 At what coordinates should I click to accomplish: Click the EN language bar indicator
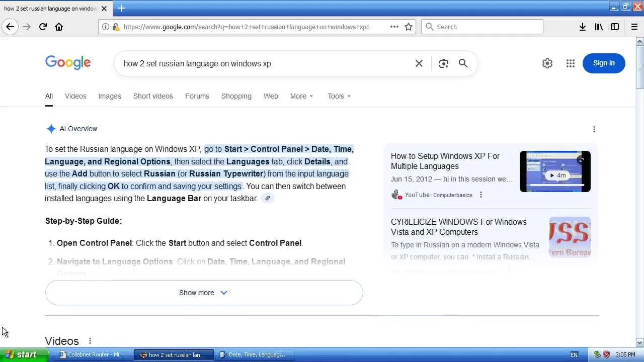[574, 354]
